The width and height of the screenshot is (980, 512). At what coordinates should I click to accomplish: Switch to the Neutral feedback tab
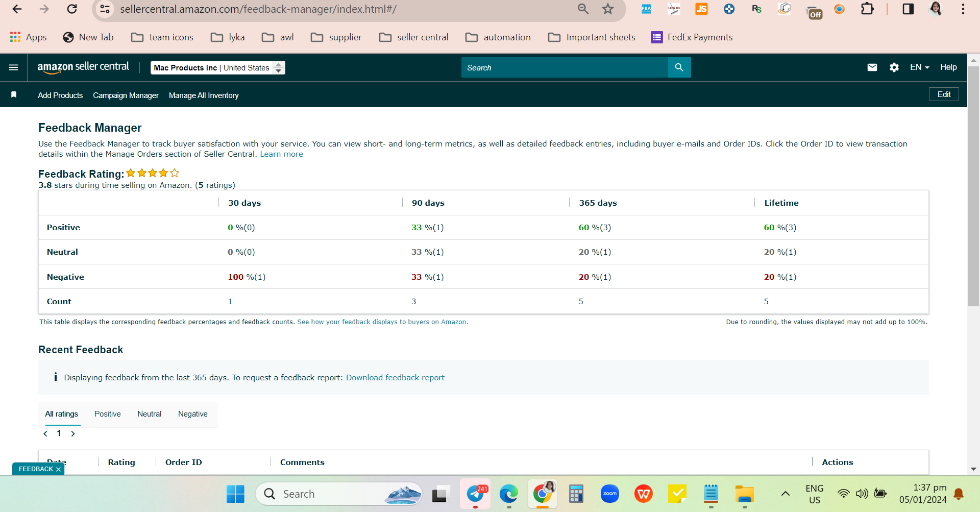pyautogui.click(x=149, y=414)
